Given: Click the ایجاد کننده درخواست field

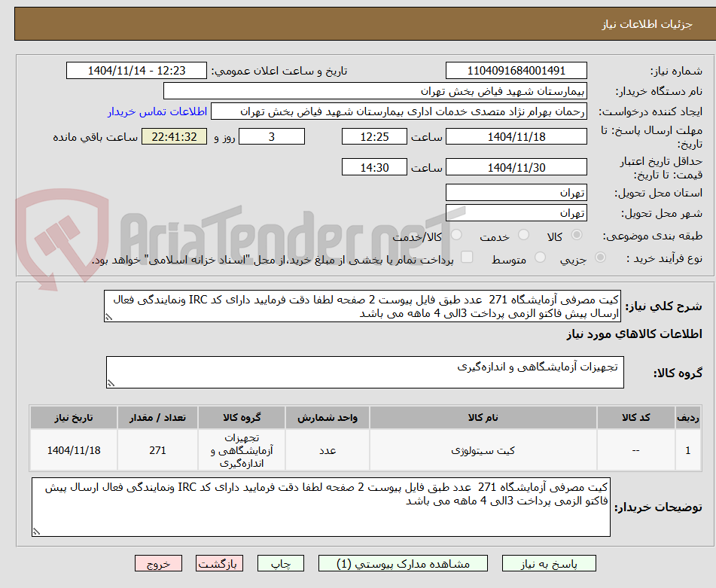Looking at the screenshot, I should pos(398,111).
